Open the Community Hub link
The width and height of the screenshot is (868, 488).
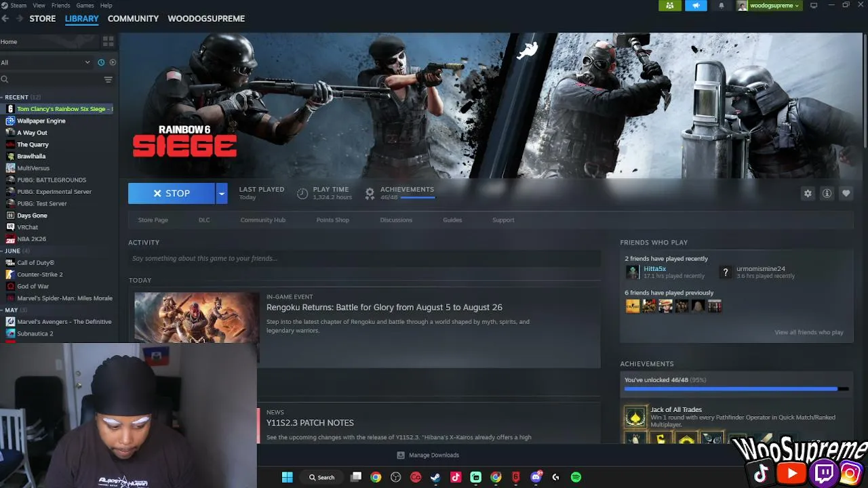click(x=262, y=220)
